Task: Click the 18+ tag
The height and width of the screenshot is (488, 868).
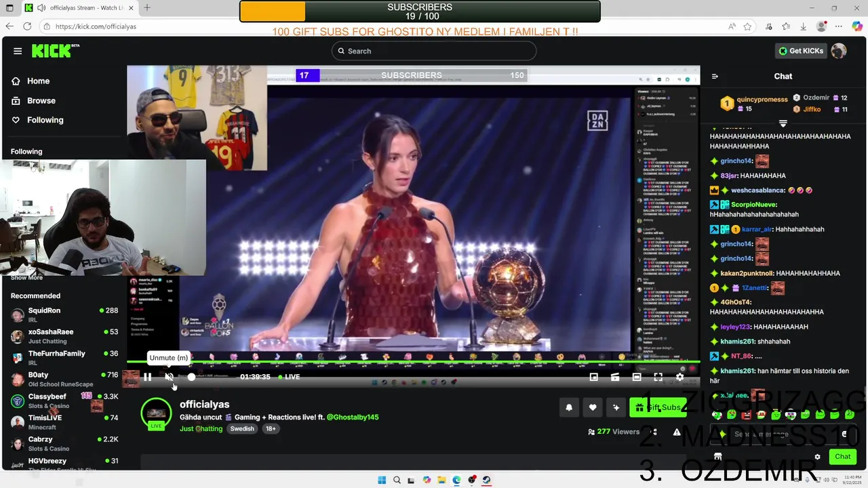Action: [x=271, y=429]
